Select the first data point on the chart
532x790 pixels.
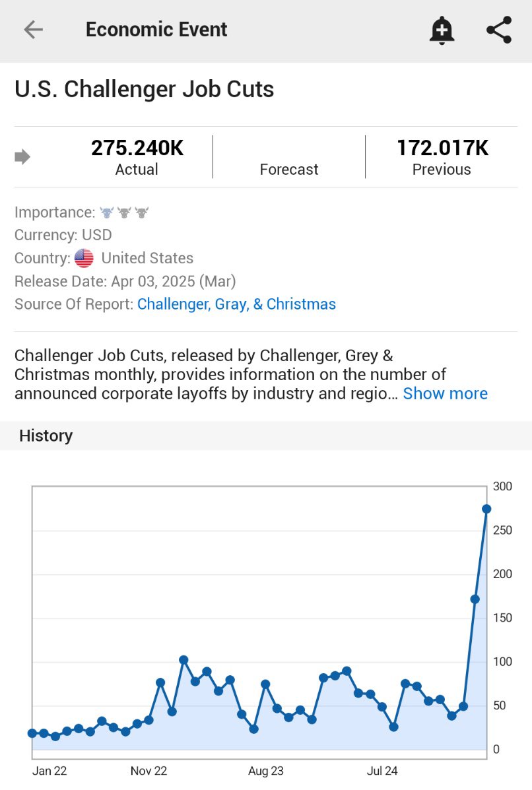[32, 733]
